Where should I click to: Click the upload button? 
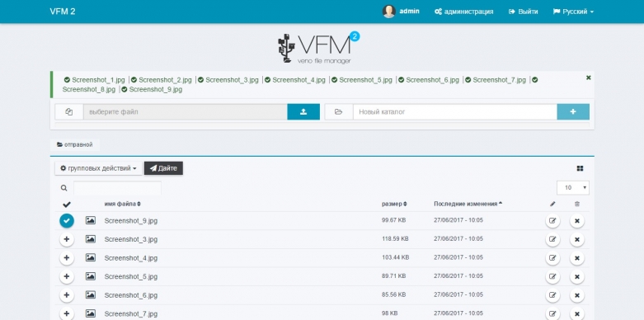coord(303,111)
